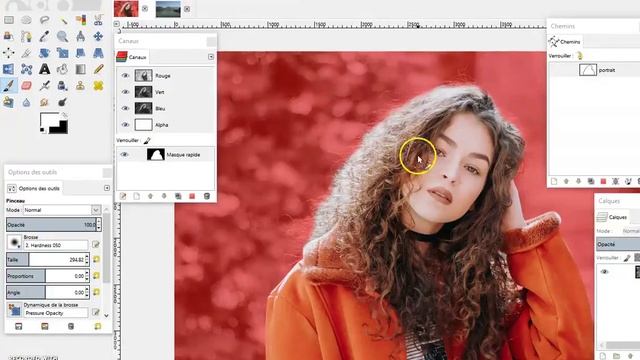Open the brush dynamics picker icon

click(x=14, y=310)
